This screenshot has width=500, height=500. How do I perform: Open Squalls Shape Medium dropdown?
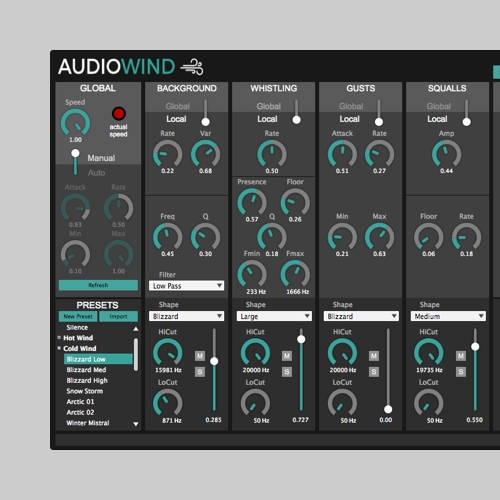point(448,316)
